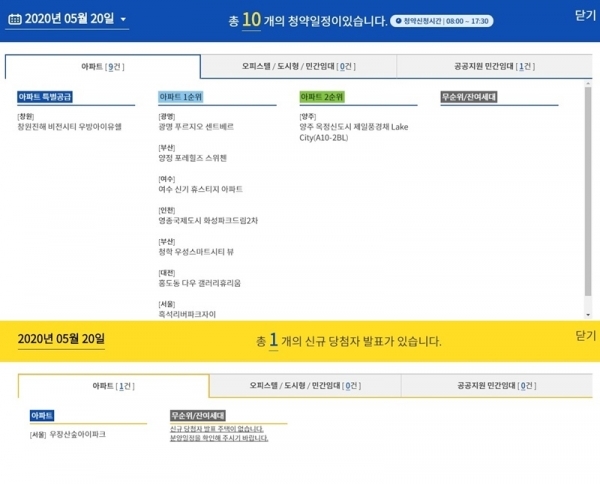Click the 무순위/잔여세대 header in the upper section
The width and height of the screenshot is (600, 484).
(469, 97)
